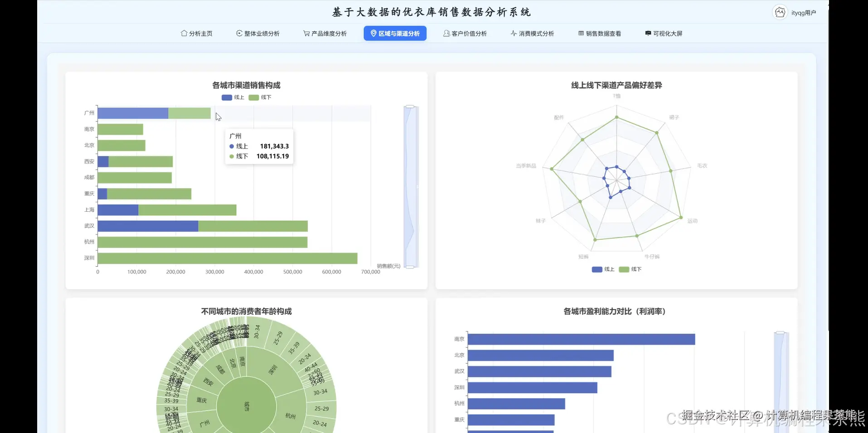The width and height of the screenshot is (868, 433).
Task: Click the monitor icon beside 可视化大屏
Action: point(648,33)
